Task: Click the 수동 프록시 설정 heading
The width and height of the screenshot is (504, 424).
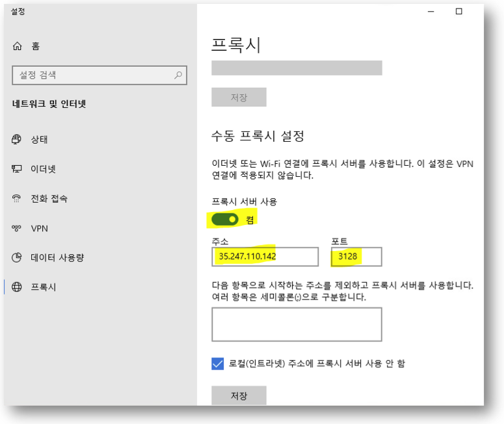Action: point(258,136)
